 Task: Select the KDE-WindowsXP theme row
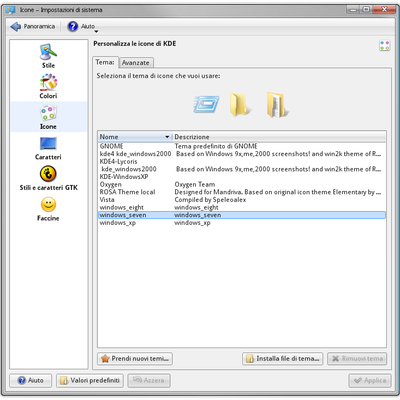click(x=242, y=177)
